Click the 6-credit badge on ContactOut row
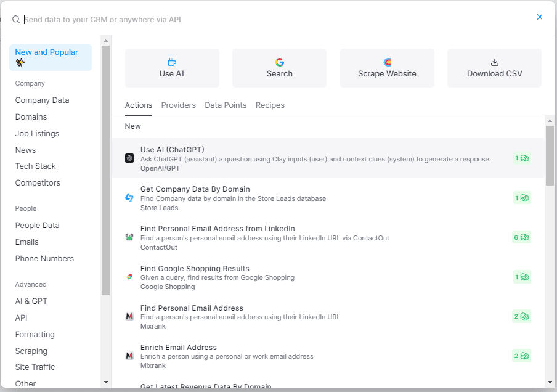Viewport: 557px width, 392px height. click(521, 237)
